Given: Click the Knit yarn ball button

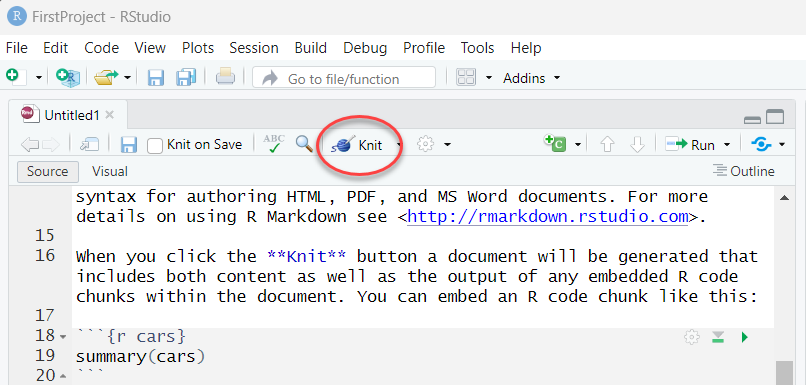Looking at the screenshot, I should point(356,145).
